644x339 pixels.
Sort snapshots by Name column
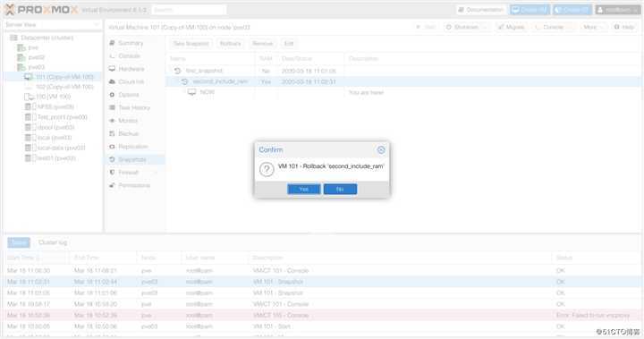211,58
